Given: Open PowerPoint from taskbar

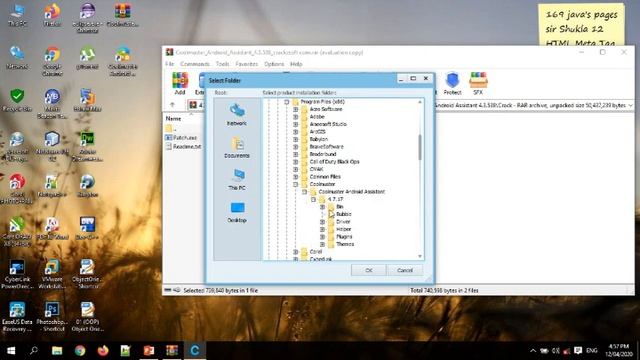Looking at the screenshot, I should click(149, 351).
